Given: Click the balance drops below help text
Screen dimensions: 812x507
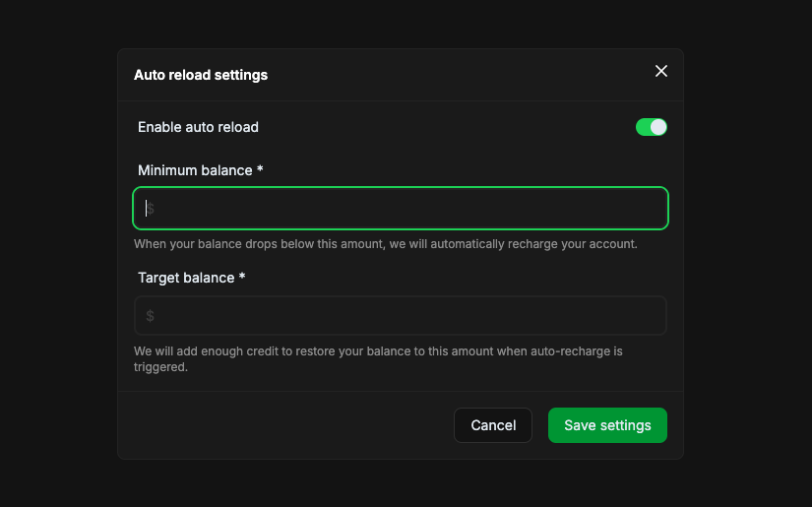Looking at the screenshot, I should pos(385,244).
